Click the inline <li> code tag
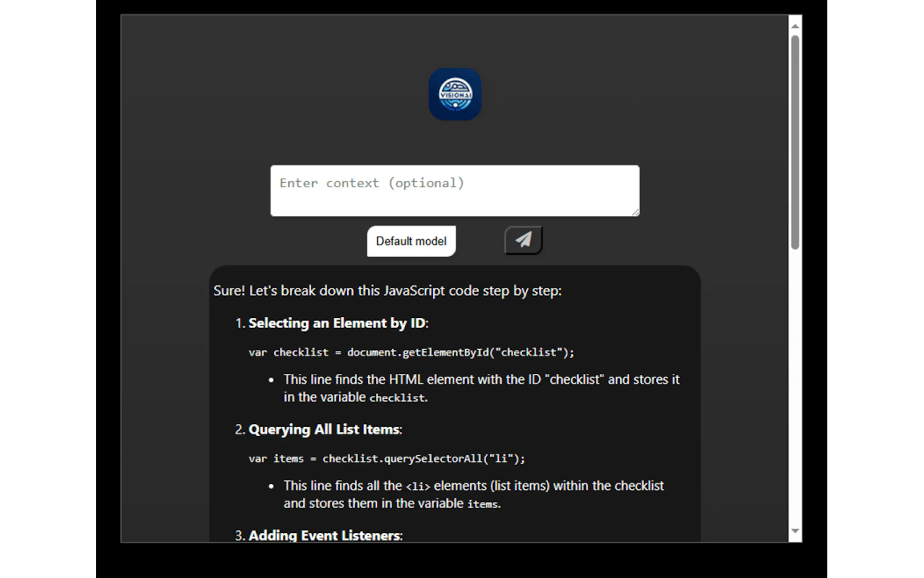Image resolution: width=924 pixels, height=578 pixels. coord(418,487)
